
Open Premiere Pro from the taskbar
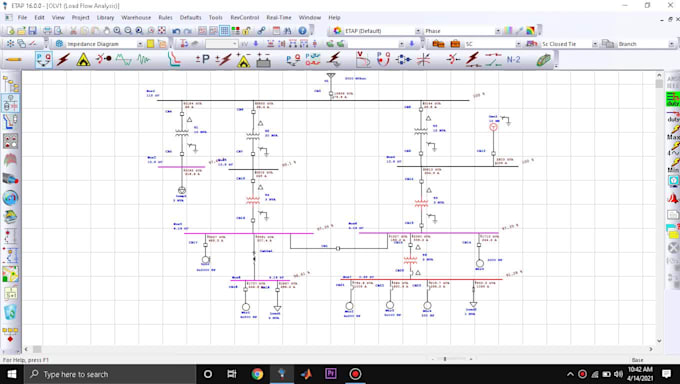pos(330,374)
